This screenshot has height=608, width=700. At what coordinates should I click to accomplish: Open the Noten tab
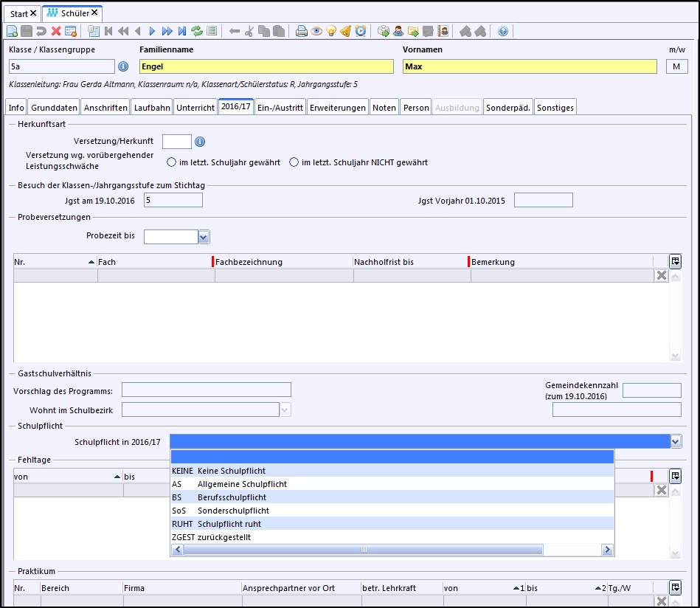[384, 107]
